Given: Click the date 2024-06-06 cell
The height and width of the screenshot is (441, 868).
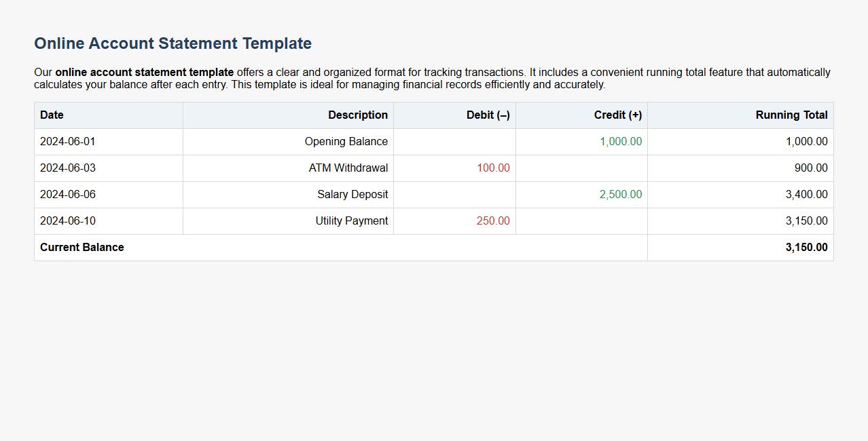Looking at the screenshot, I should pyautogui.click(x=67, y=194).
